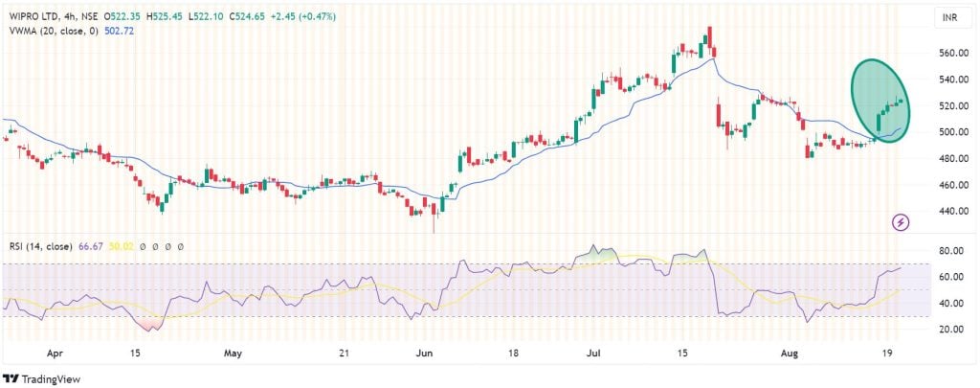
Task: Click the 21 date label after May
Action: (344, 353)
